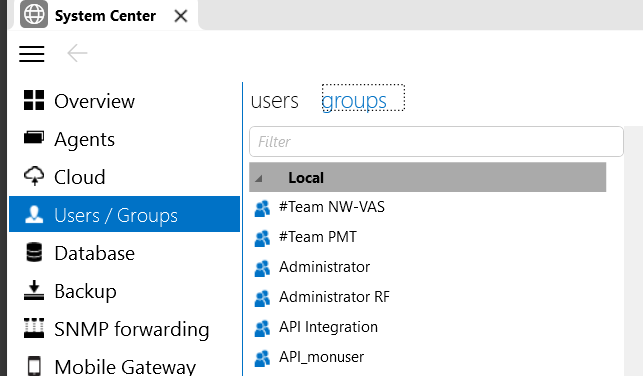Click the Backup download icon
This screenshot has height=376, width=643.
click(34, 290)
